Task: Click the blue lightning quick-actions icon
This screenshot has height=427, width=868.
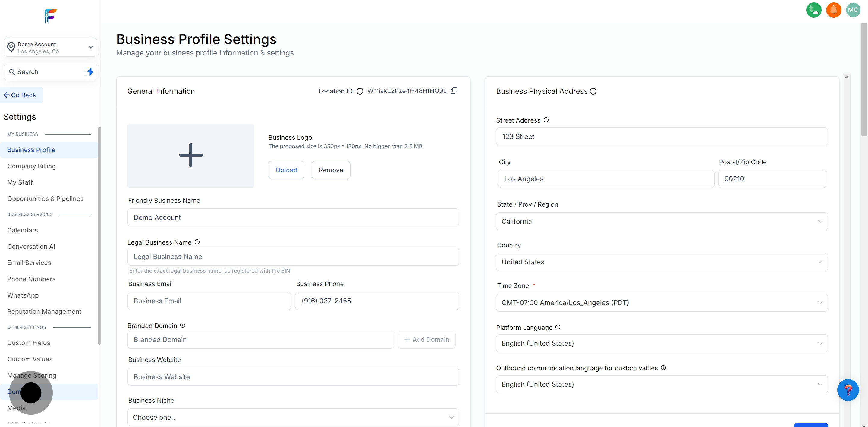Action: 90,72
